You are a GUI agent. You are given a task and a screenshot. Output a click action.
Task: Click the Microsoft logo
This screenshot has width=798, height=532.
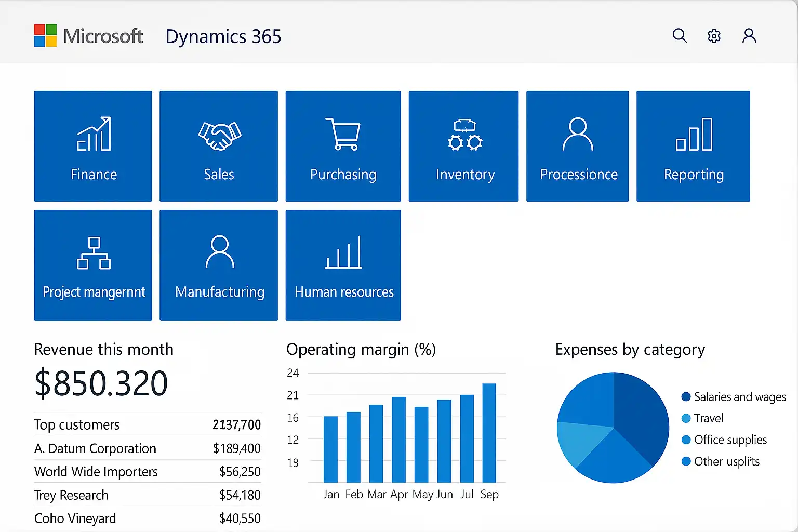coord(45,35)
